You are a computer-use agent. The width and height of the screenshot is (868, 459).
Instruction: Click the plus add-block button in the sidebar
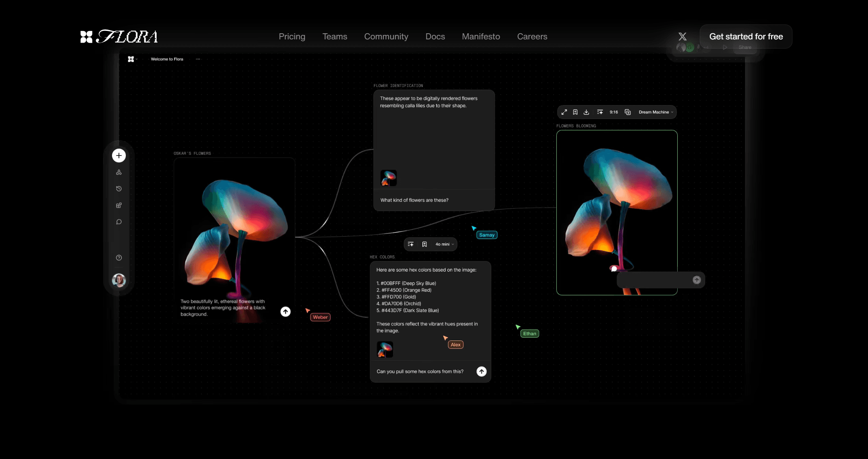click(119, 155)
